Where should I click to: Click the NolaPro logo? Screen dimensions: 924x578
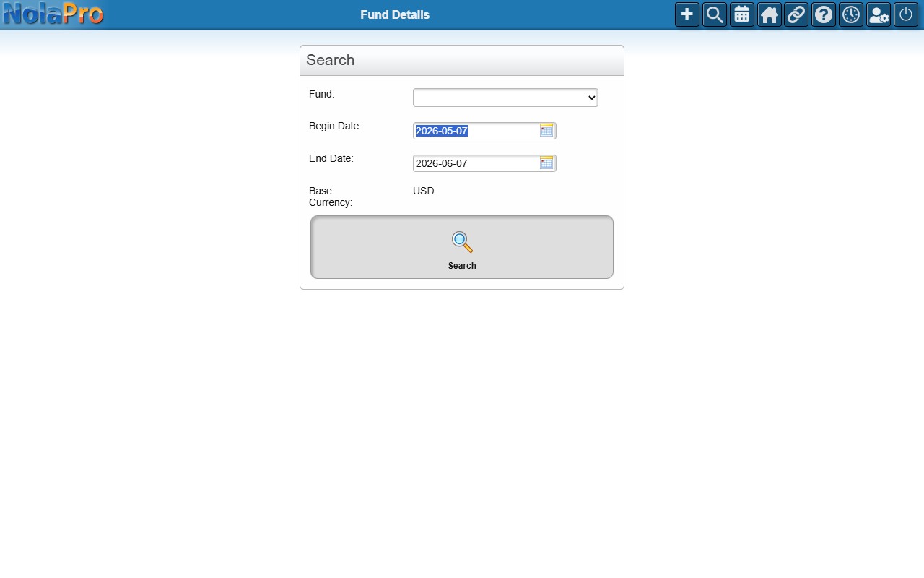(53, 14)
